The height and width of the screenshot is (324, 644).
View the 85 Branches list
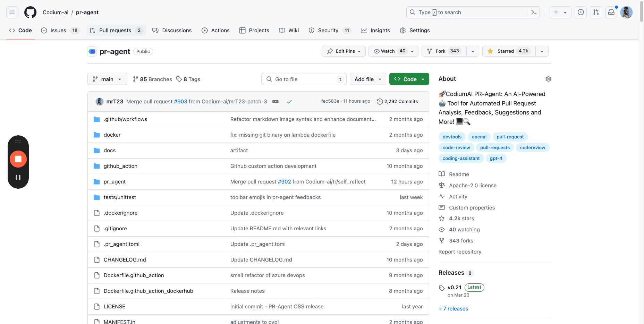(152, 79)
